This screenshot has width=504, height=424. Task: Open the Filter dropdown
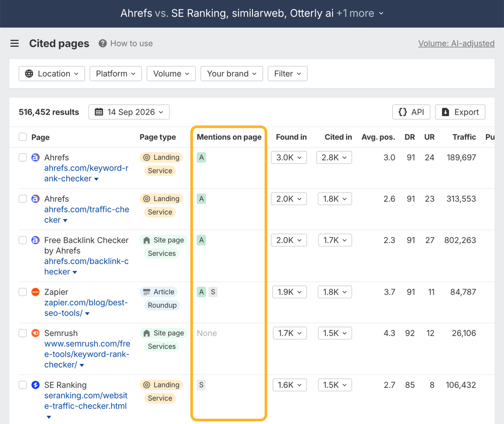(287, 74)
